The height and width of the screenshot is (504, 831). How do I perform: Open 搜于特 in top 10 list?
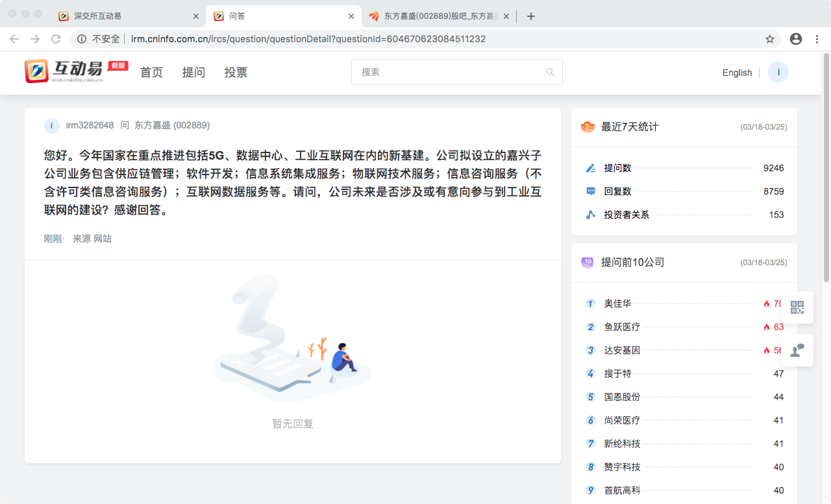click(x=618, y=374)
